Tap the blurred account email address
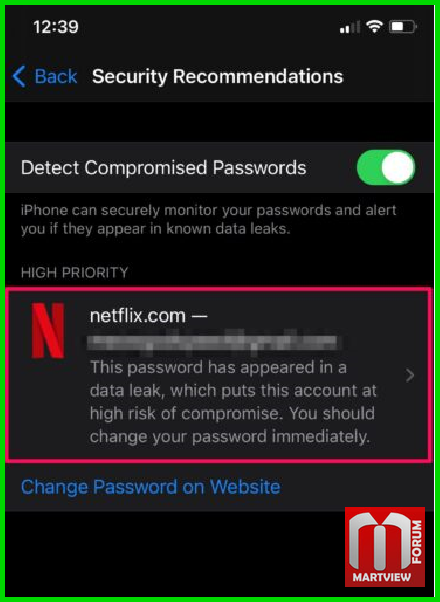The image size is (440, 602). [214, 342]
